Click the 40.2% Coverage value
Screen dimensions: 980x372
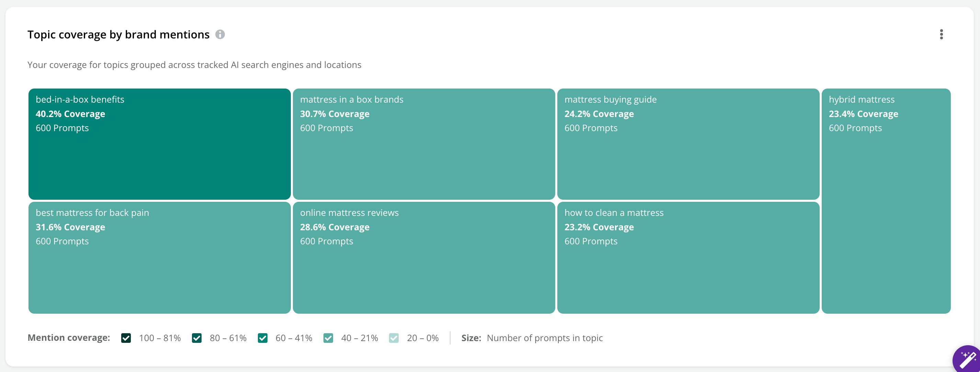click(70, 114)
